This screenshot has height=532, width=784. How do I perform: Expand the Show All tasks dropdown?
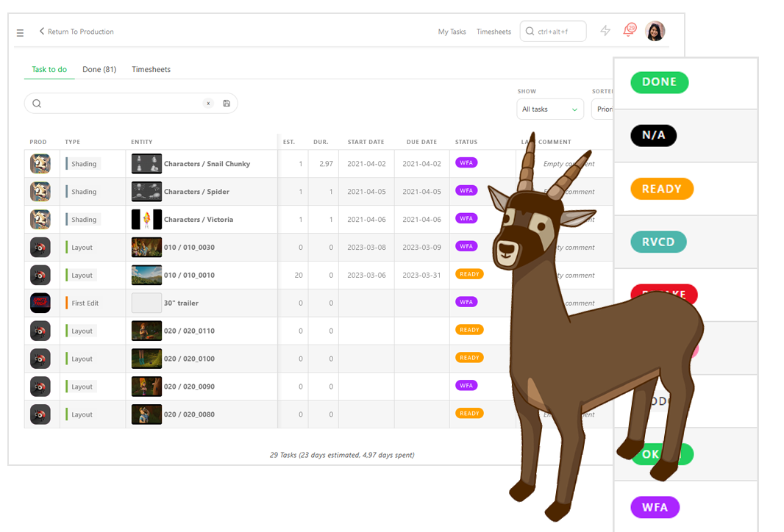click(549, 109)
